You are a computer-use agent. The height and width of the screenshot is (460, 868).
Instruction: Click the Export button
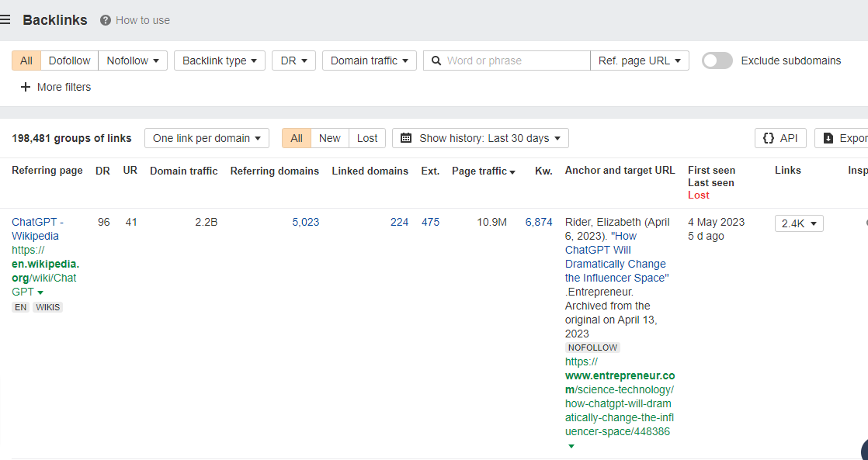click(x=843, y=138)
